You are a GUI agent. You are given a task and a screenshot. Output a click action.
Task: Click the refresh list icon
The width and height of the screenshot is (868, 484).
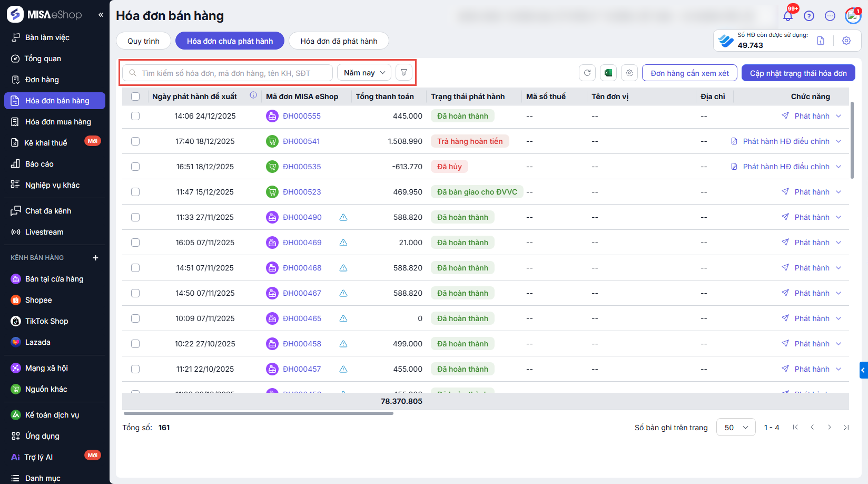pyautogui.click(x=587, y=73)
